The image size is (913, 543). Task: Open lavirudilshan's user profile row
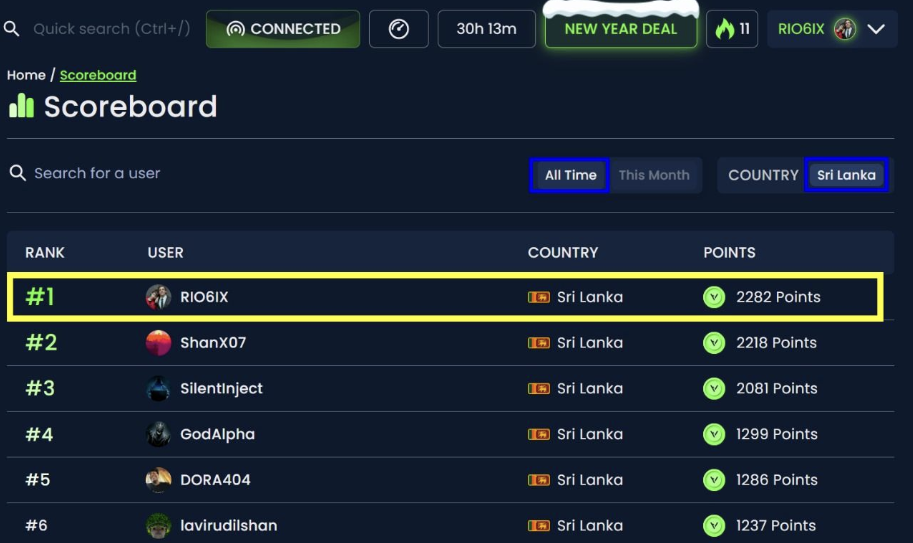228,525
